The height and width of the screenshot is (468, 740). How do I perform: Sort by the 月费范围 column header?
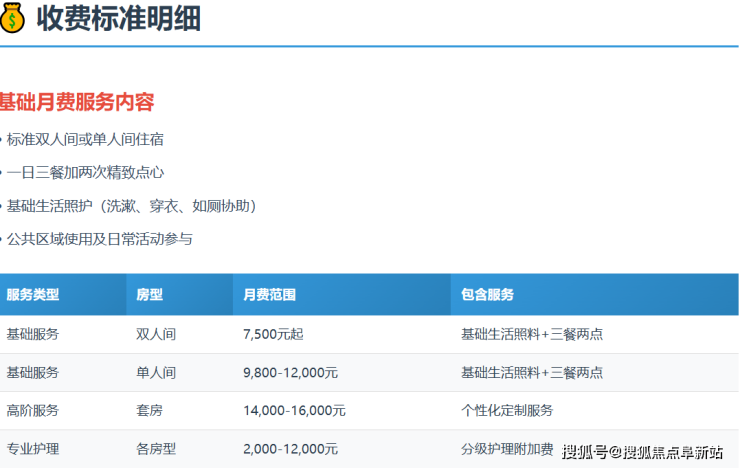pyautogui.click(x=269, y=295)
